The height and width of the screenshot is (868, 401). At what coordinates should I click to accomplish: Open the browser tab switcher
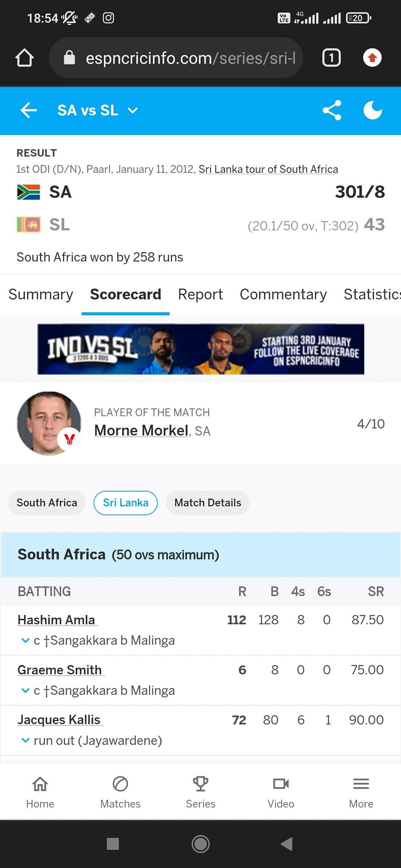coord(331,58)
